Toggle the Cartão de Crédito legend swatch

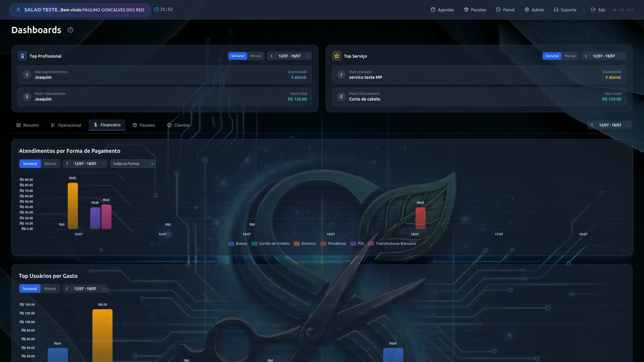tap(255, 244)
